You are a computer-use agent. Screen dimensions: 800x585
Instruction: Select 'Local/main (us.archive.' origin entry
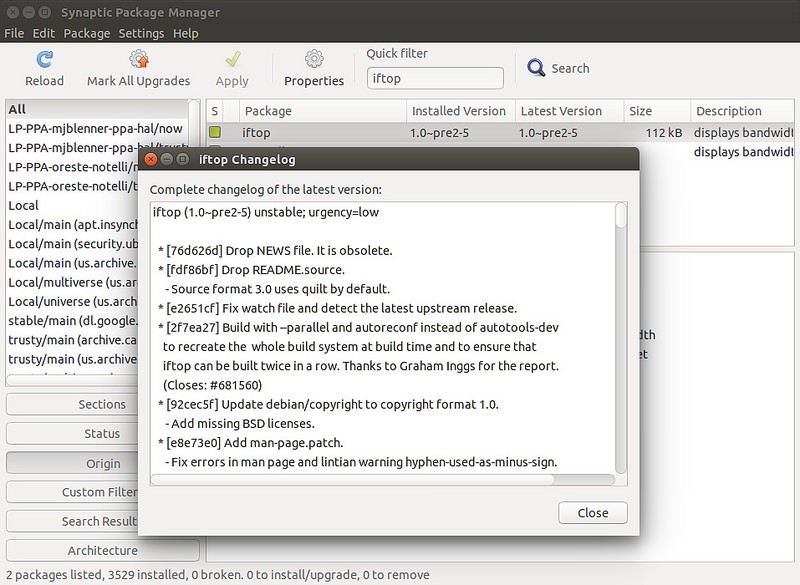point(72,263)
